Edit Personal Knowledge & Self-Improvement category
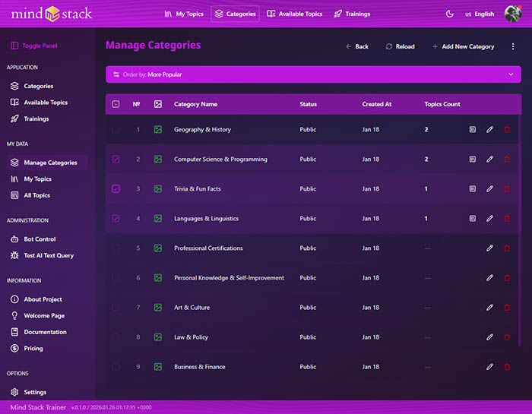This screenshot has width=532, height=414. [489, 278]
